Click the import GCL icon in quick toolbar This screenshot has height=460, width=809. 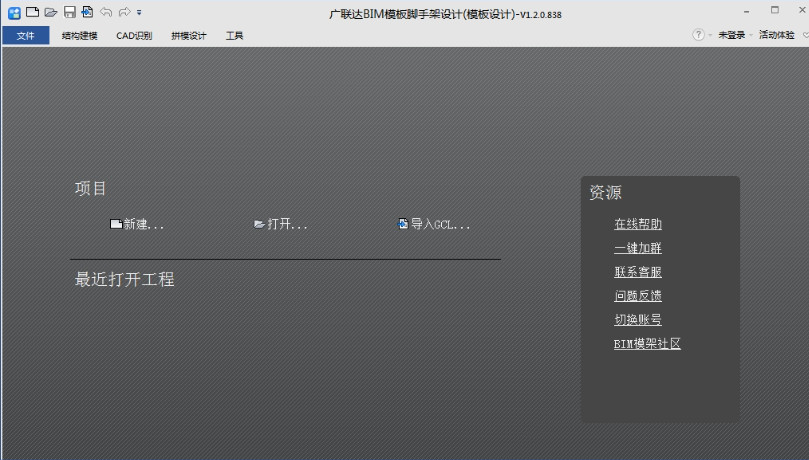tap(87, 11)
